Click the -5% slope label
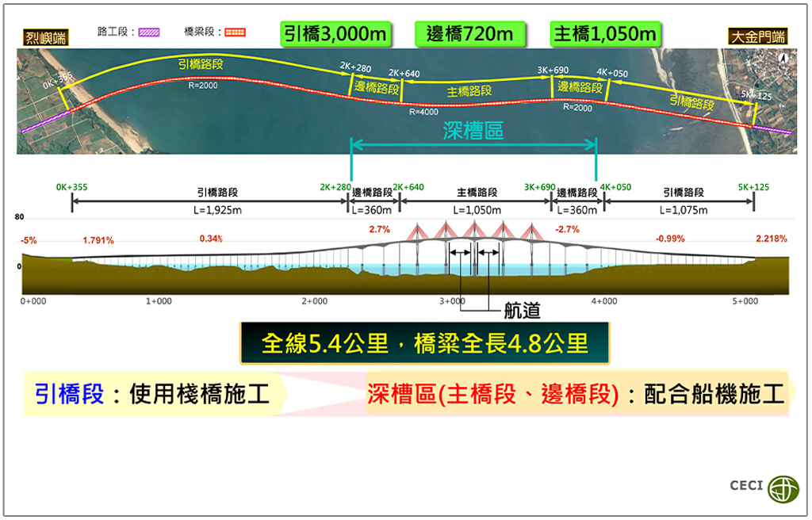812x520 pixels. tap(29, 240)
